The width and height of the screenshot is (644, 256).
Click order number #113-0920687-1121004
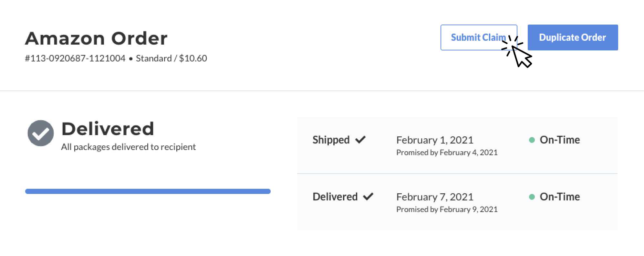[x=75, y=58]
